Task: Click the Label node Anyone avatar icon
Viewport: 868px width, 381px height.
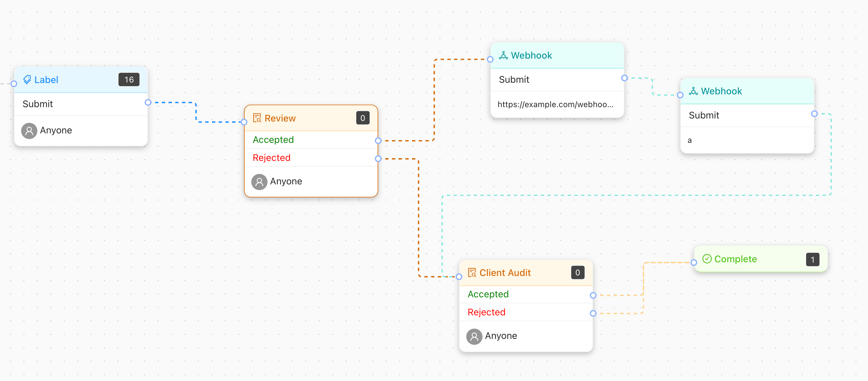Action: pyautogui.click(x=29, y=130)
